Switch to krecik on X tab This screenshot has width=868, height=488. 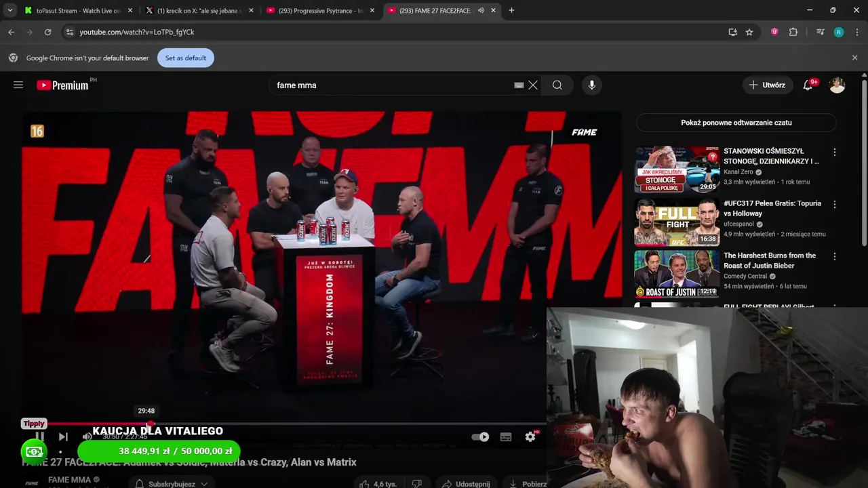pyautogui.click(x=199, y=10)
